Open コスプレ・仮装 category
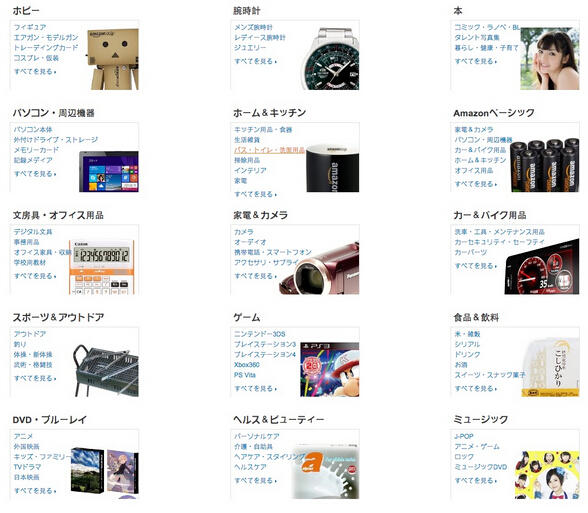Screen dimensions: 588x513 pyautogui.click(x=36, y=58)
